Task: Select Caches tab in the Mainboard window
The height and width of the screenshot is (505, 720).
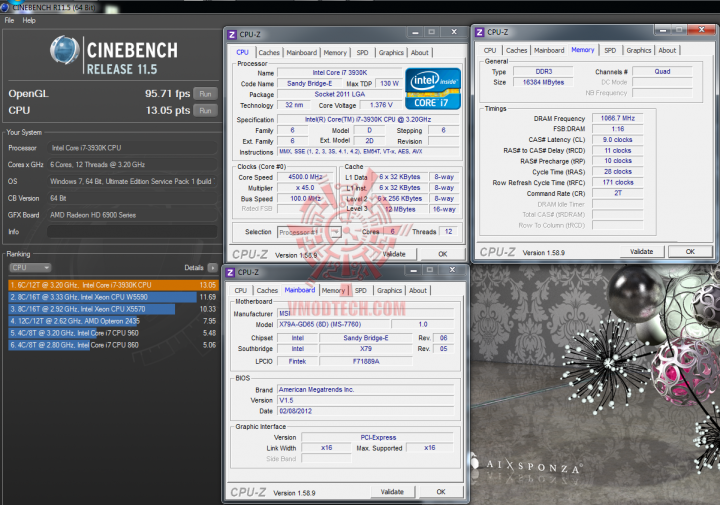Action: (267, 291)
